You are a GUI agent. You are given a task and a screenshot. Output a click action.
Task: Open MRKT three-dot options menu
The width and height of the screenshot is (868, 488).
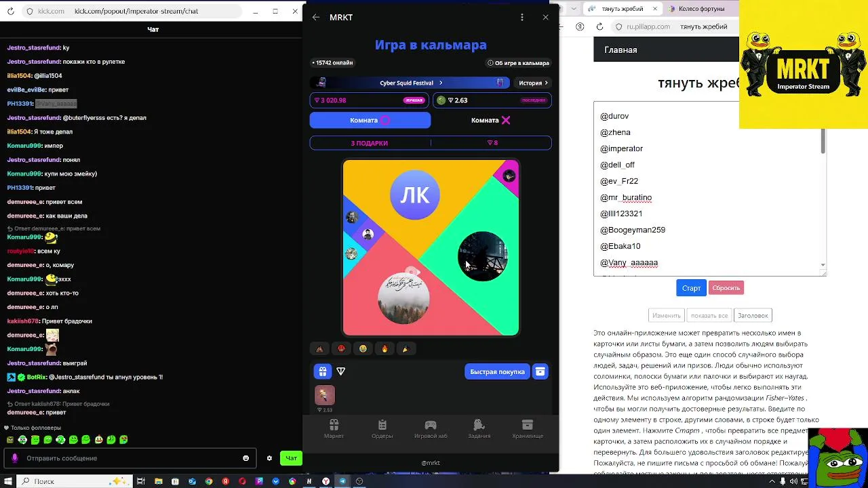(x=521, y=18)
